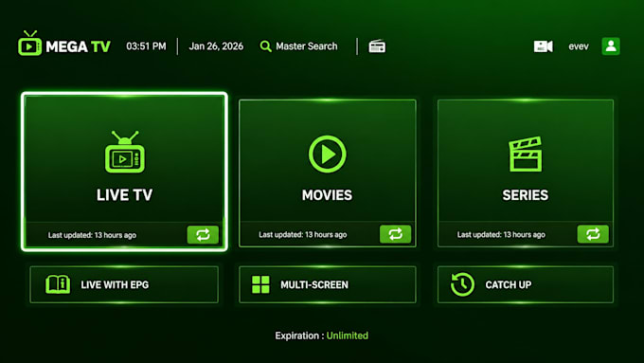The image size is (644, 363).
Task: Open Master Search
Action: click(x=298, y=46)
